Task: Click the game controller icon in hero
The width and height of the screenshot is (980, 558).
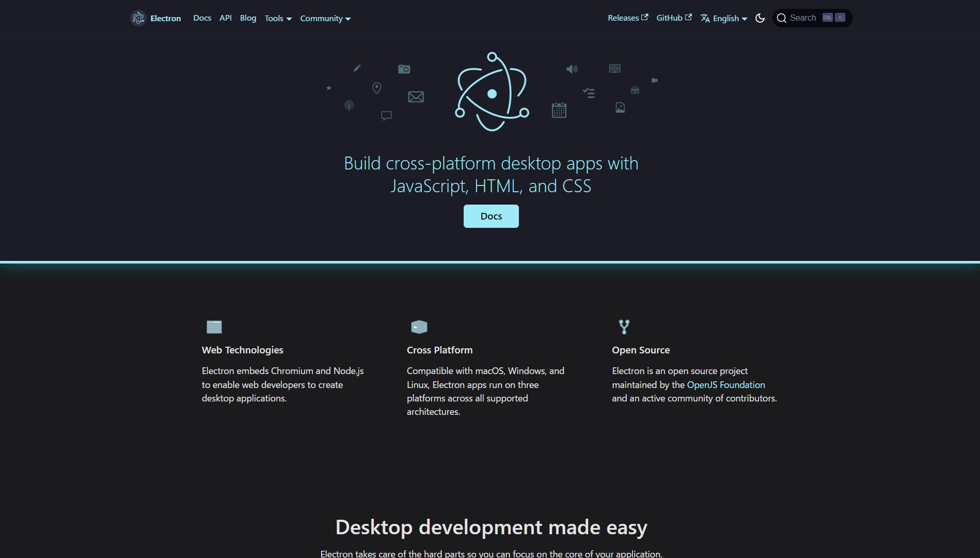Action: click(635, 90)
